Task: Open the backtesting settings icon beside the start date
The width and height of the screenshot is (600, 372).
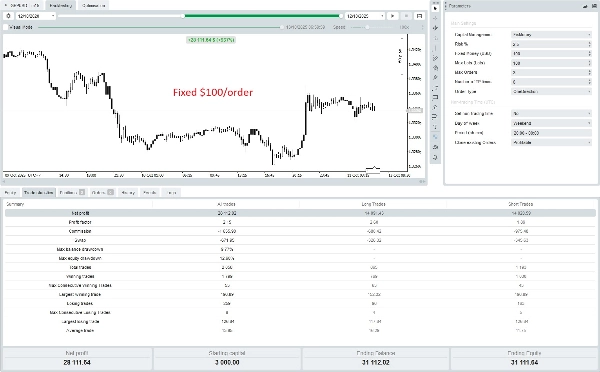Action: (x=8, y=16)
